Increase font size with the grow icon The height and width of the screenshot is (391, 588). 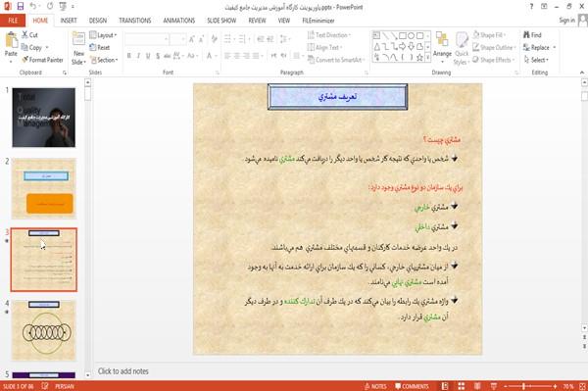[x=192, y=39]
